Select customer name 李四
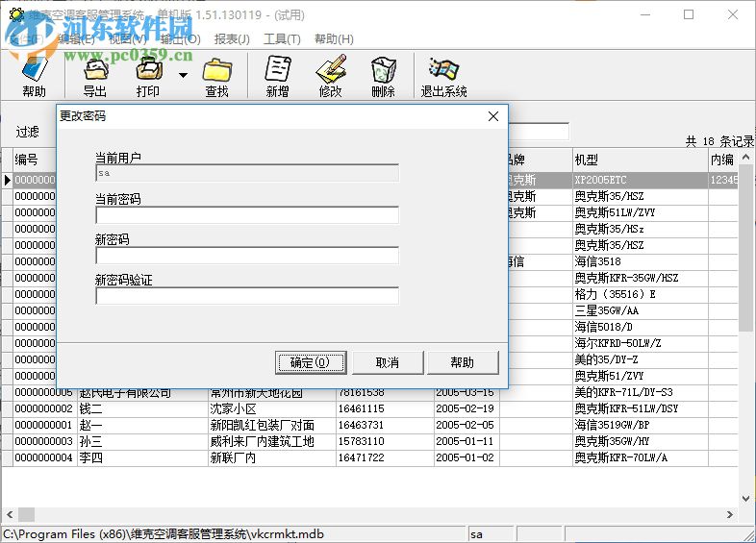The height and width of the screenshot is (543, 756). (142, 457)
